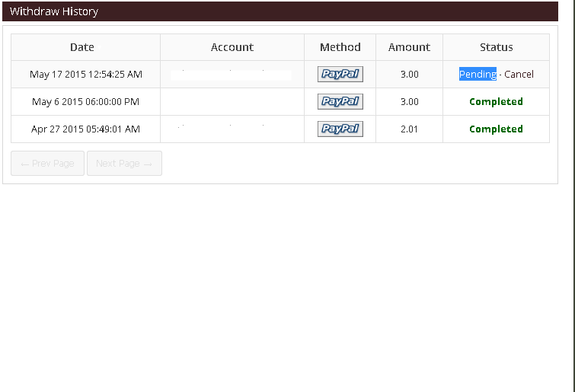575x392 pixels.
Task: Click the 2.01 amount cell
Action: (x=409, y=129)
